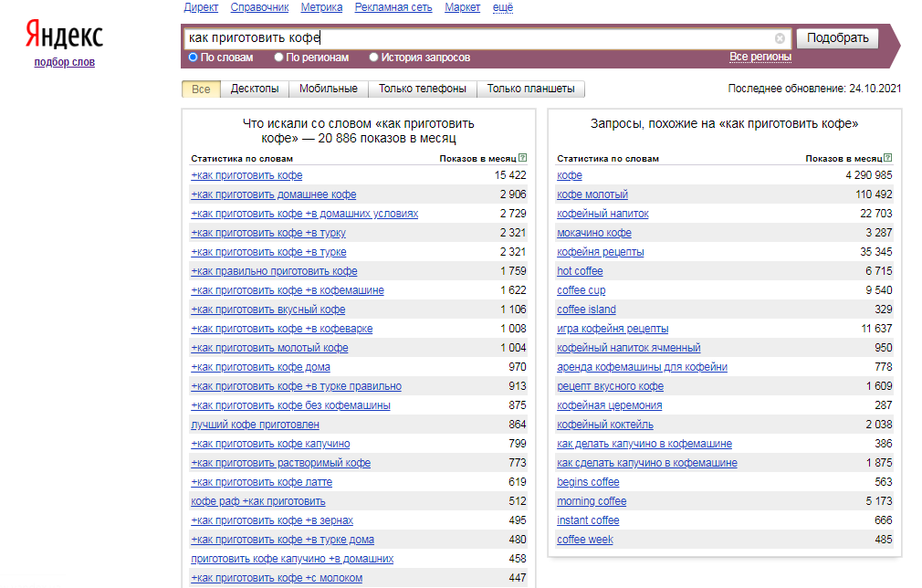The height and width of the screenshot is (588, 922).
Task: Open '+как приготовить кофе +в турке дома'
Action: click(x=282, y=540)
